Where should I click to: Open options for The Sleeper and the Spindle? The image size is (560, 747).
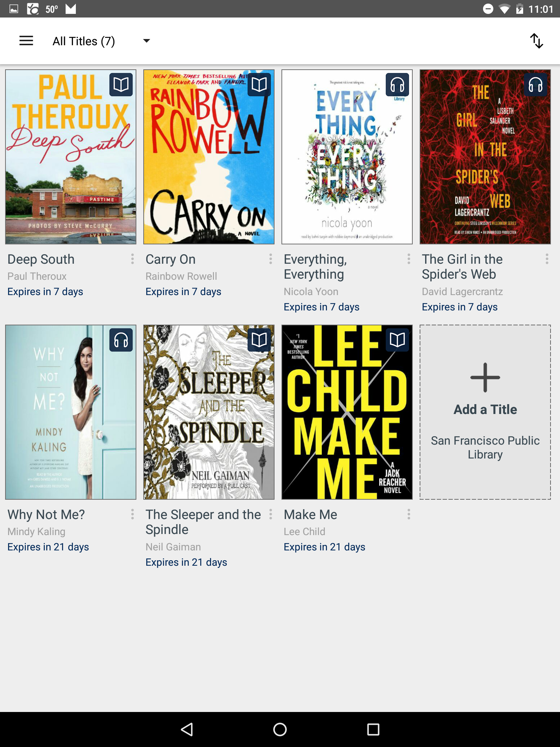(x=271, y=514)
